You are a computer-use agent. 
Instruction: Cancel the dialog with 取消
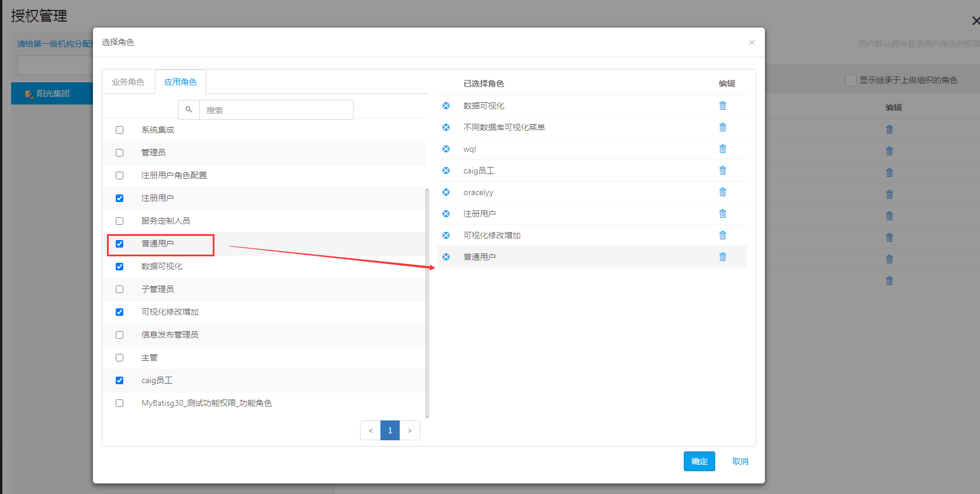pyautogui.click(x=740, y=461)
